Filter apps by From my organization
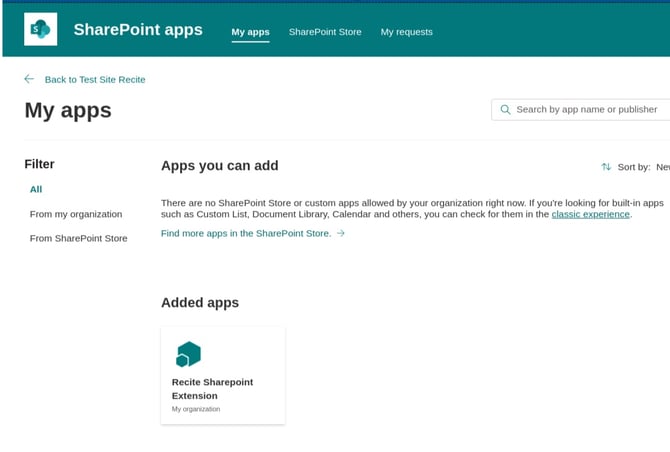This screenshot has width=670, height=452. tap(76, 214)
